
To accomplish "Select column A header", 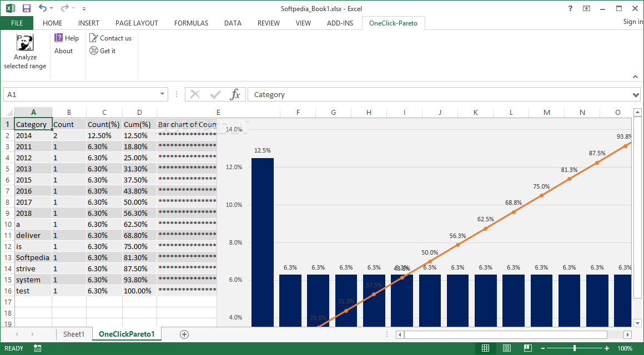I will pos(33,113).
